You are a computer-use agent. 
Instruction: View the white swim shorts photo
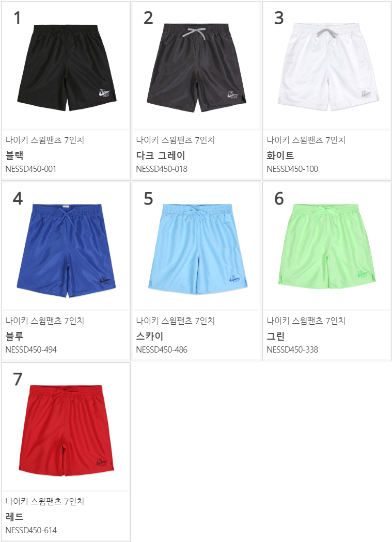[328, 67]
